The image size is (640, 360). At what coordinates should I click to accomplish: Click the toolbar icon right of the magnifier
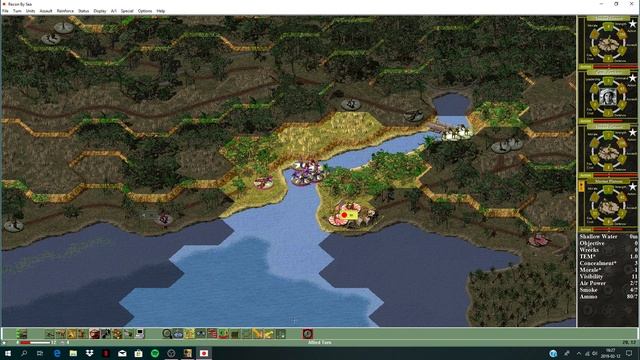(178, 334)
